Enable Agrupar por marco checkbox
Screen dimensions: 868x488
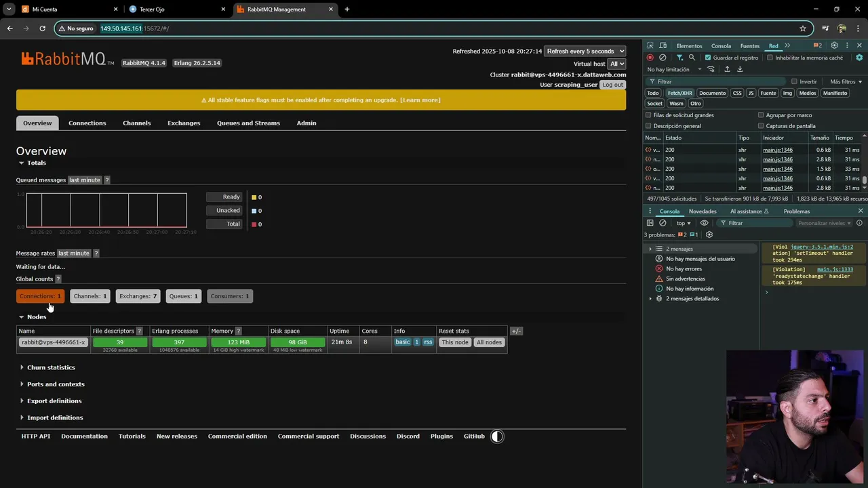coord(761,115)
